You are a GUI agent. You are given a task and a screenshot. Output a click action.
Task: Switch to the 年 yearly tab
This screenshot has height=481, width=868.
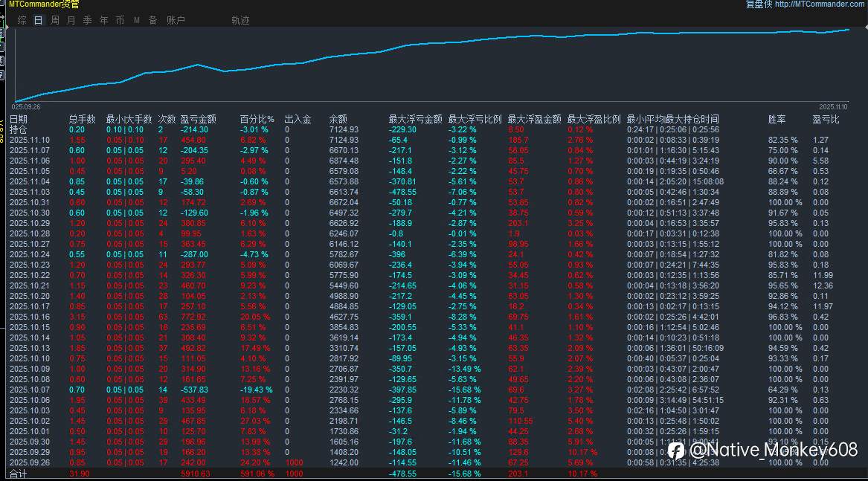[103, 20]
